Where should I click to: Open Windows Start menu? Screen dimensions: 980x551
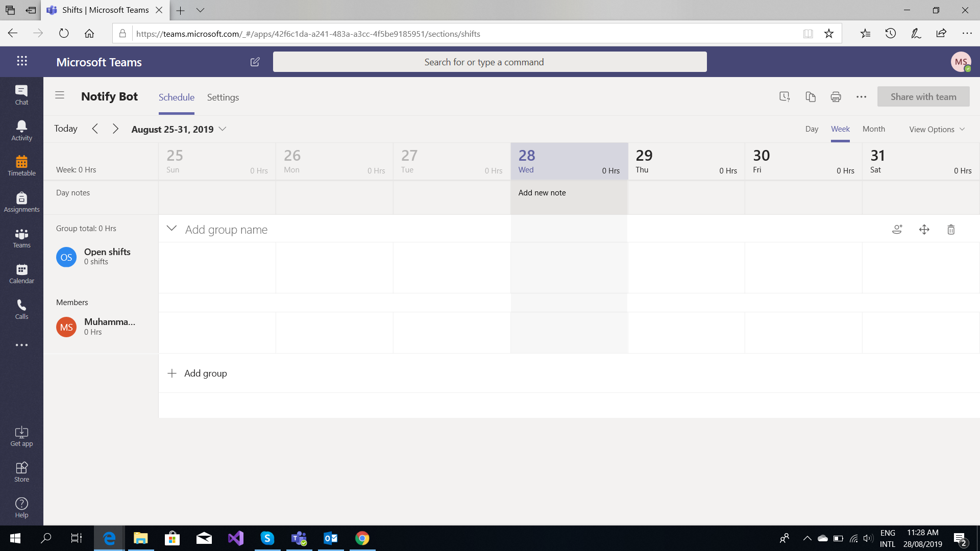click(15, 538)
